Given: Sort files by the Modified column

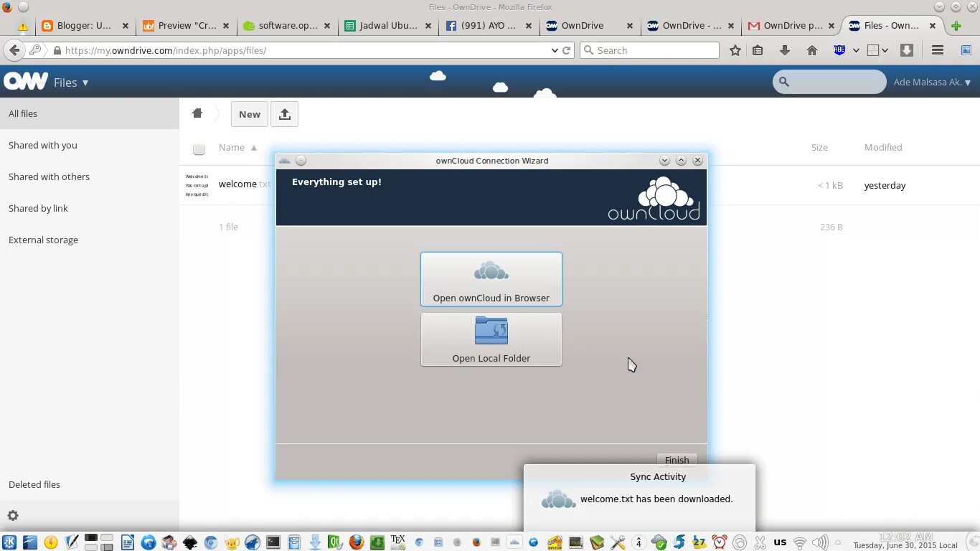Looking at the screenshot, I should [883, 147].
